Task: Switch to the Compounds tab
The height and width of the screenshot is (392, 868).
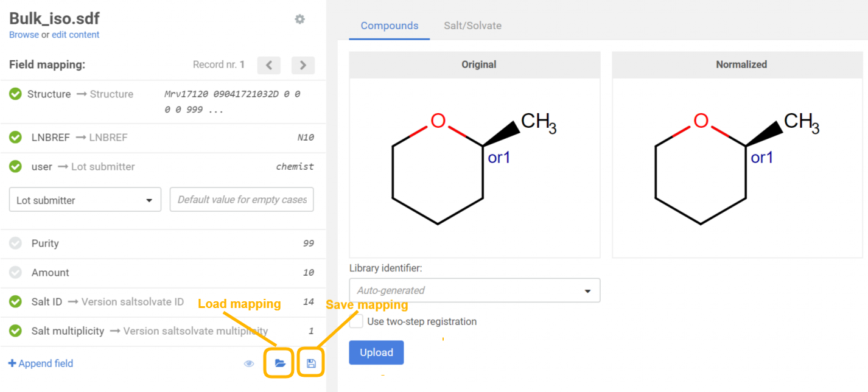Action: point(390,26)
